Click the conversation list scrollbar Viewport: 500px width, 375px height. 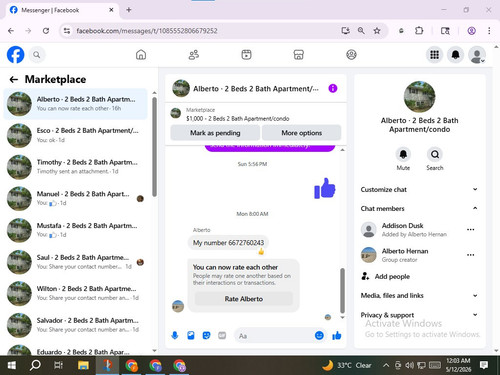coord(154,147)
